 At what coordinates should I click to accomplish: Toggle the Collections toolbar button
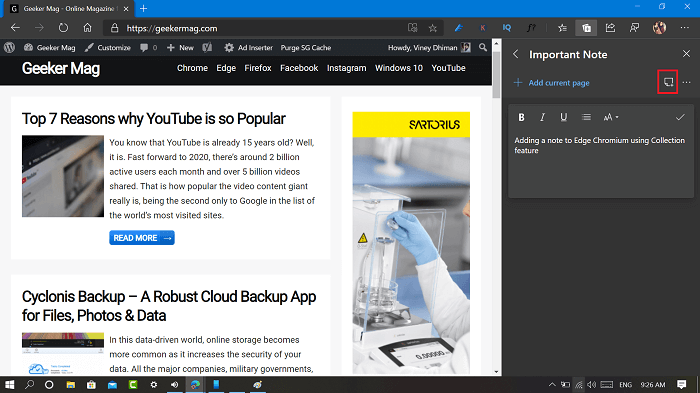(586, 28)
